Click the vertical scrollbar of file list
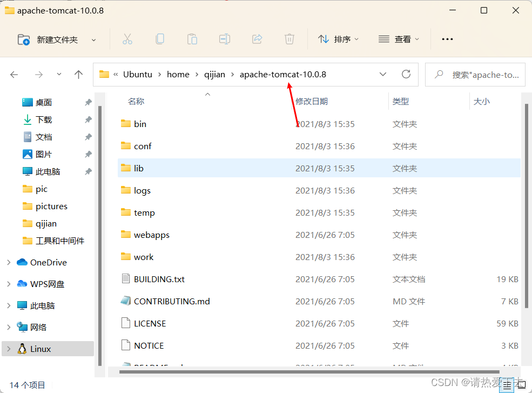The height and width of the screenshot is (393, 532). (x=527, y=206)
